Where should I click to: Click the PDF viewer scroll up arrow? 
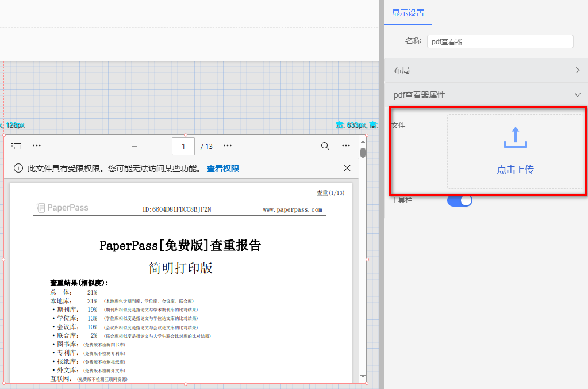point(363,142)
